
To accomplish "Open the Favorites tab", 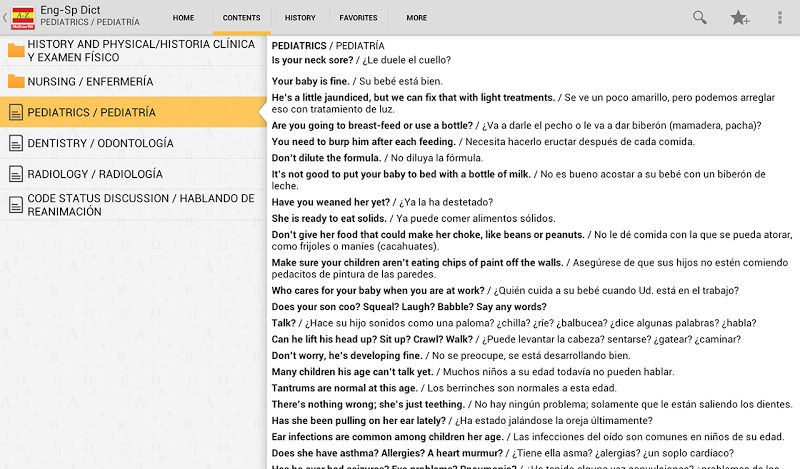I will [358, 18].
